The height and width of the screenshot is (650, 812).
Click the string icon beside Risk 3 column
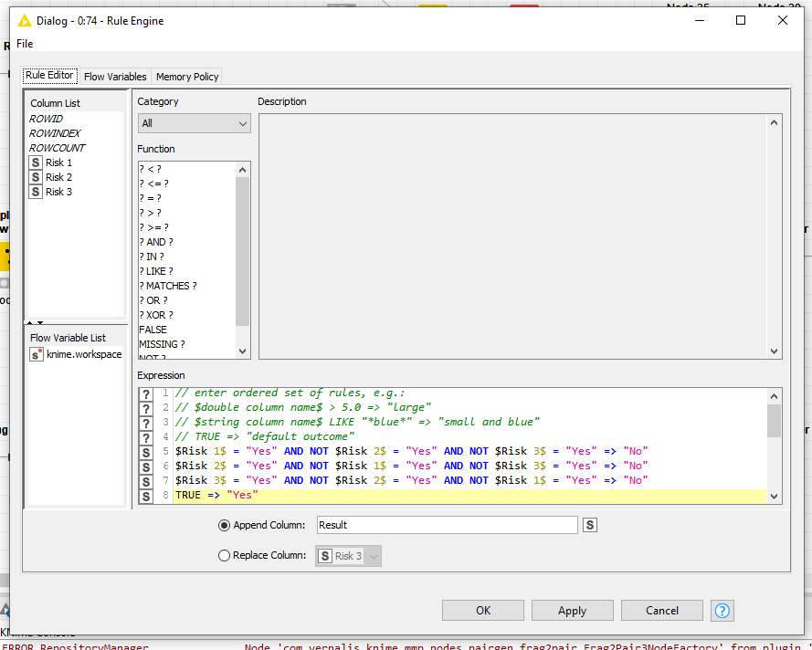tap(36, 192)
